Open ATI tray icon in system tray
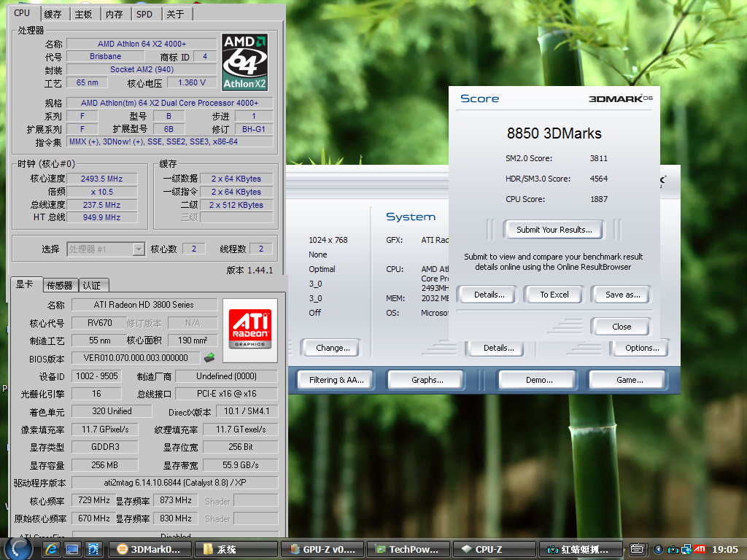 coord(700,549)
